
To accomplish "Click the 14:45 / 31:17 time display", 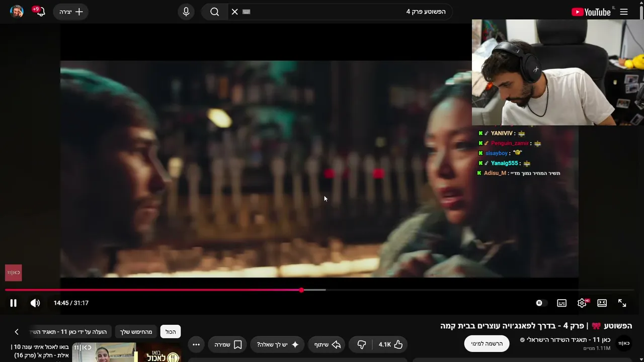I will point(71,303).
